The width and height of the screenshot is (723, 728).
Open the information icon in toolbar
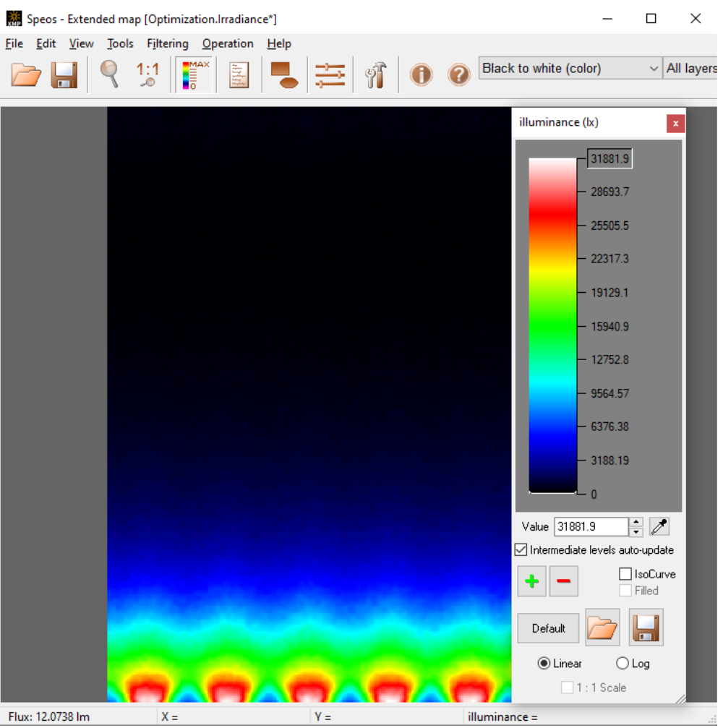point(421,74)
